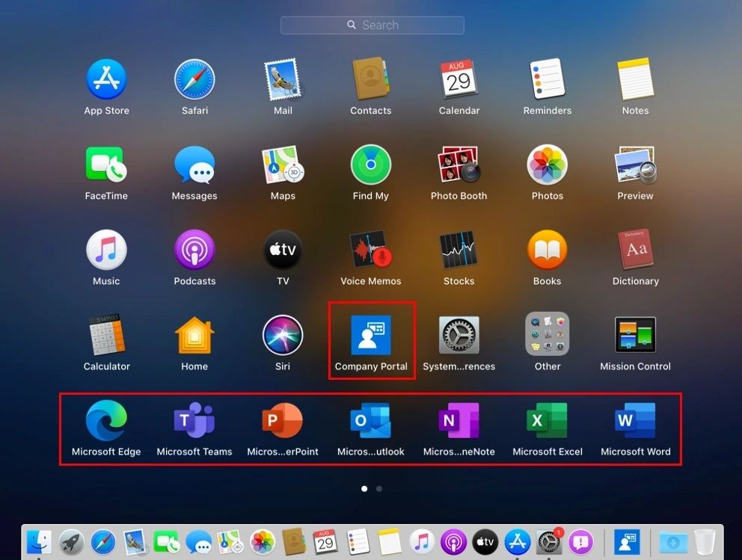Open the Books app
Viewport: 742px width, 560px height.
tap(548, 250)
